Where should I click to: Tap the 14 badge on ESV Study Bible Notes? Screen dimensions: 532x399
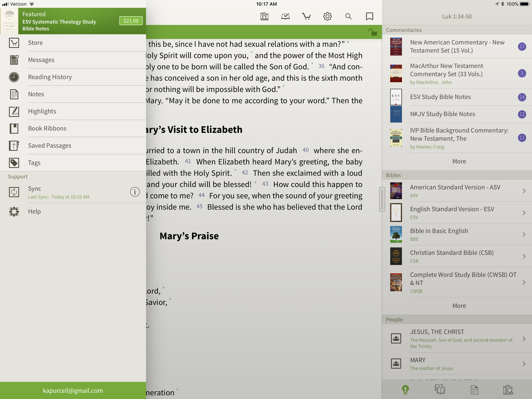pyautogui.click(x=522, y=97)
